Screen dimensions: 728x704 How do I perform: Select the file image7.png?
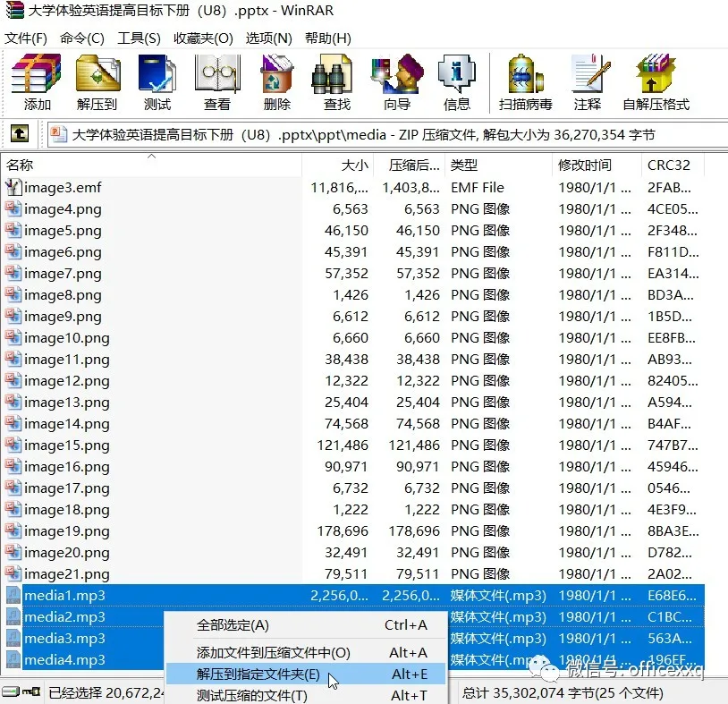pyautogui.click(x=63, y=273)
